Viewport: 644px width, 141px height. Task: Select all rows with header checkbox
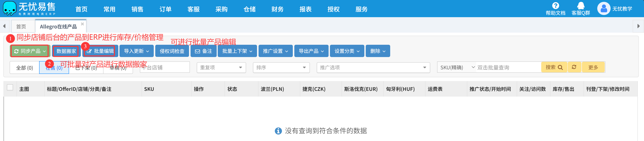coord(10,87)
